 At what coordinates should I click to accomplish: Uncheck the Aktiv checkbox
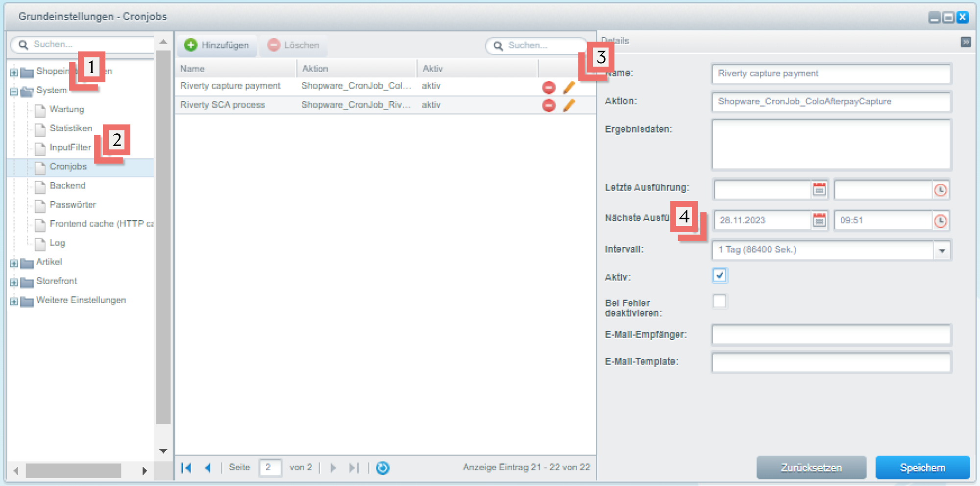(x=719, y=276)
